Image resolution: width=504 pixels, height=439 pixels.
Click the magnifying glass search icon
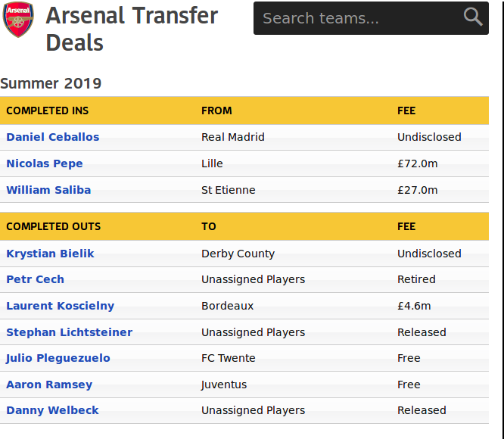click(x=473, y=17)
